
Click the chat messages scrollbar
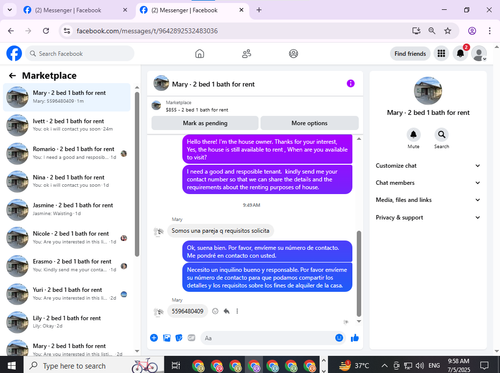point(359,273)
